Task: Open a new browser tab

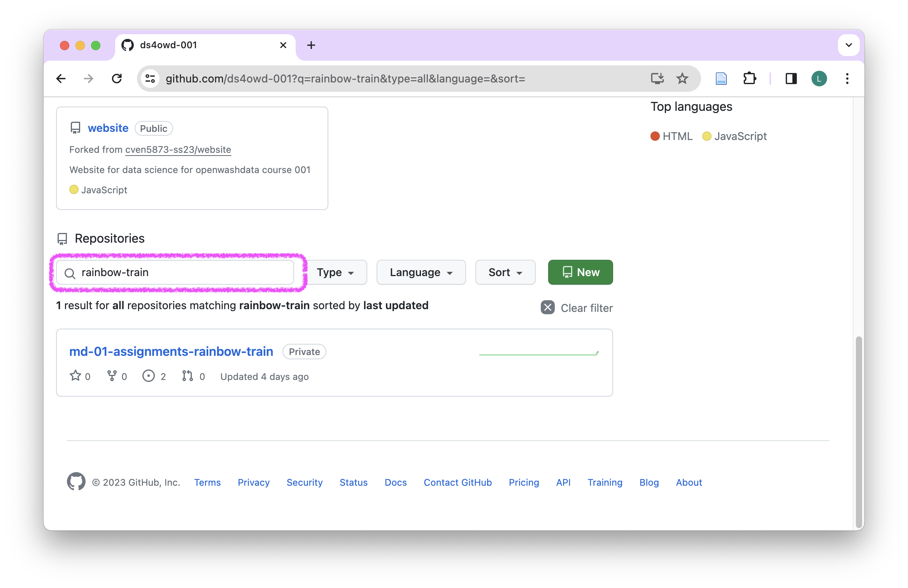Action: (x=311, y=45)
